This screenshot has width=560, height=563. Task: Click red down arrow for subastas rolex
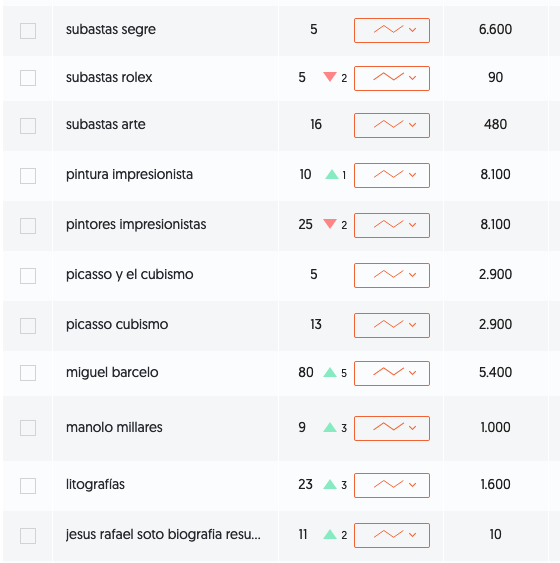(330, 77)
